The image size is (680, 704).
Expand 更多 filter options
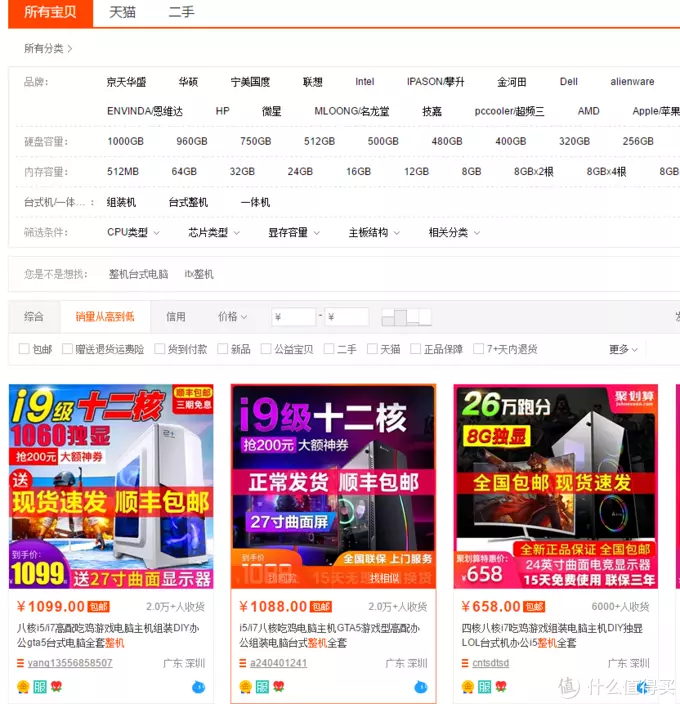point(623,349)
